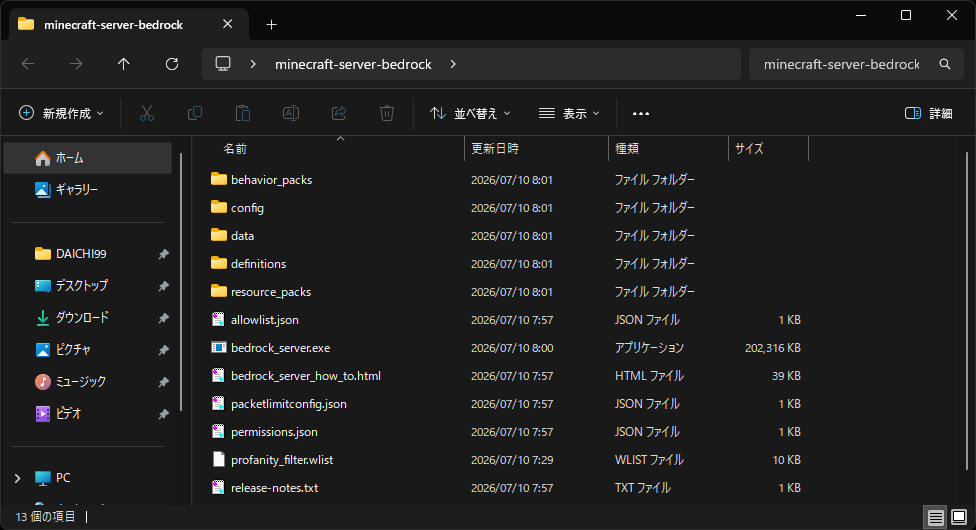This screenshot has width=976, height=530.
Task: Open the See more ellipsis menu
Action: 640,113
